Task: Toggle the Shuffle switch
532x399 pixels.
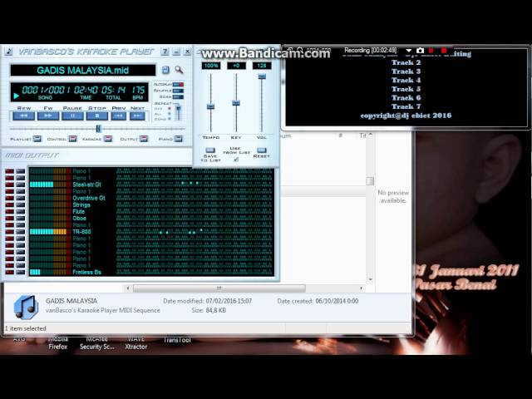Action: 178,91
